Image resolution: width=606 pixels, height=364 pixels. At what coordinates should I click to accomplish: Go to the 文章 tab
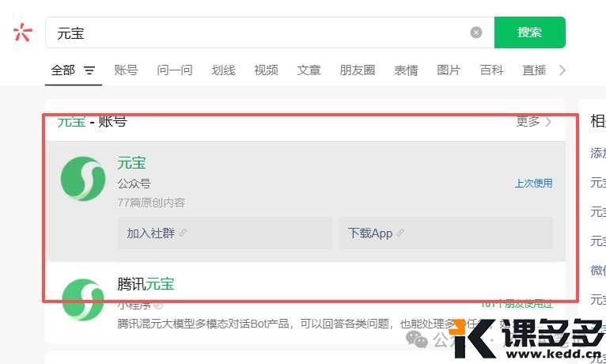309,70
